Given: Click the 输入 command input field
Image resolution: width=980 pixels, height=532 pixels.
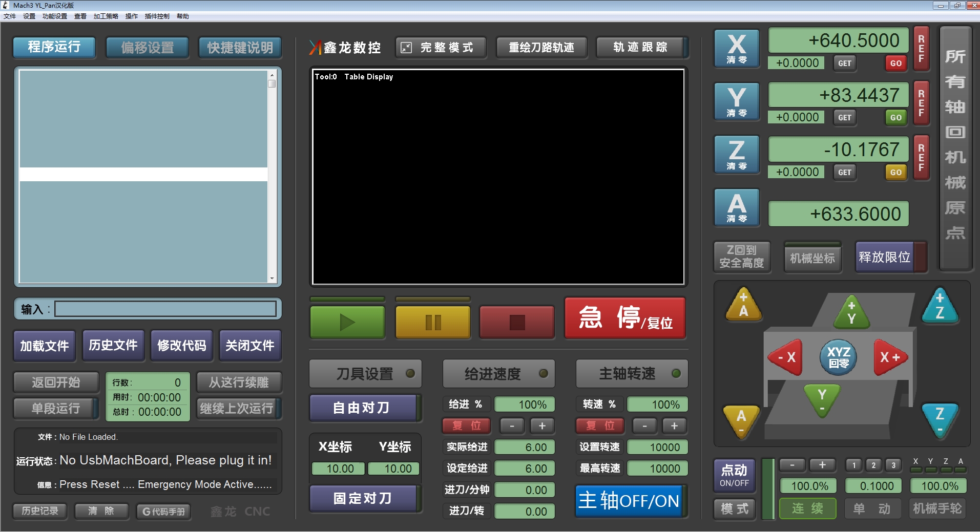Looking at the screenshot, I should (165, 309).
